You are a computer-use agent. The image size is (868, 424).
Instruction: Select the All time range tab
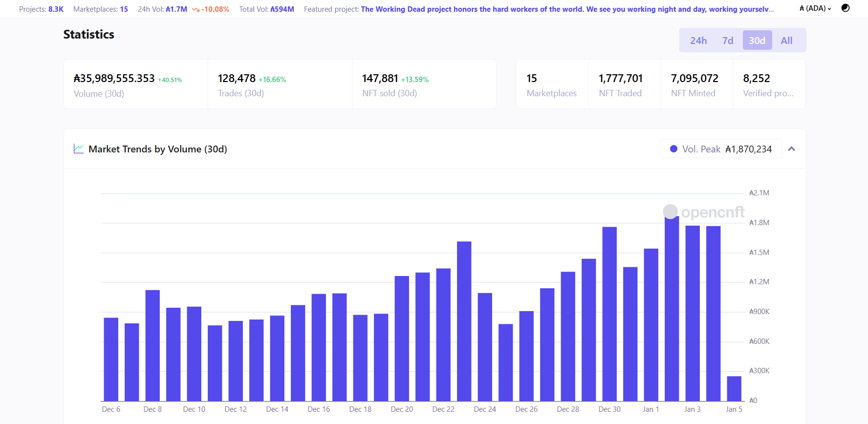[x=786, y=41]
